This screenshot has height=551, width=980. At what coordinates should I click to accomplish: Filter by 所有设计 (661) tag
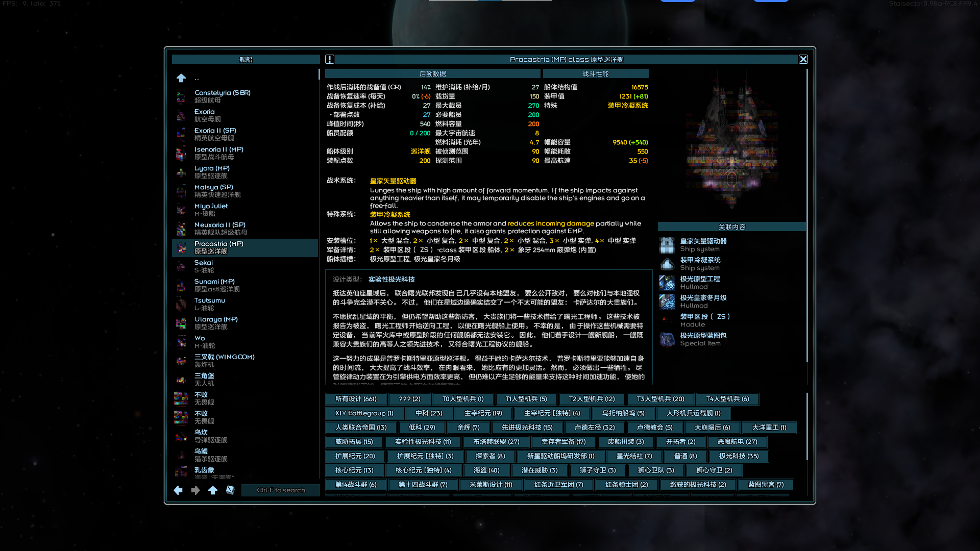point(356,399)
